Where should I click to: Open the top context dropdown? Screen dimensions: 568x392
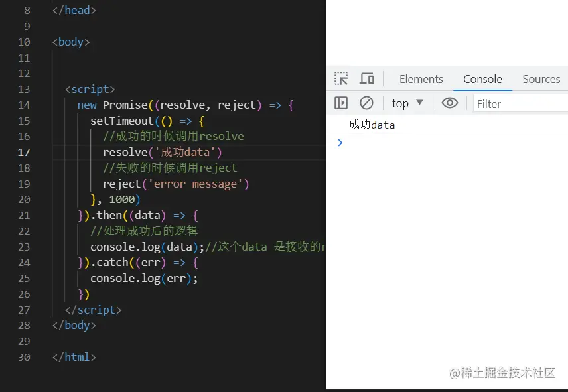407,103
